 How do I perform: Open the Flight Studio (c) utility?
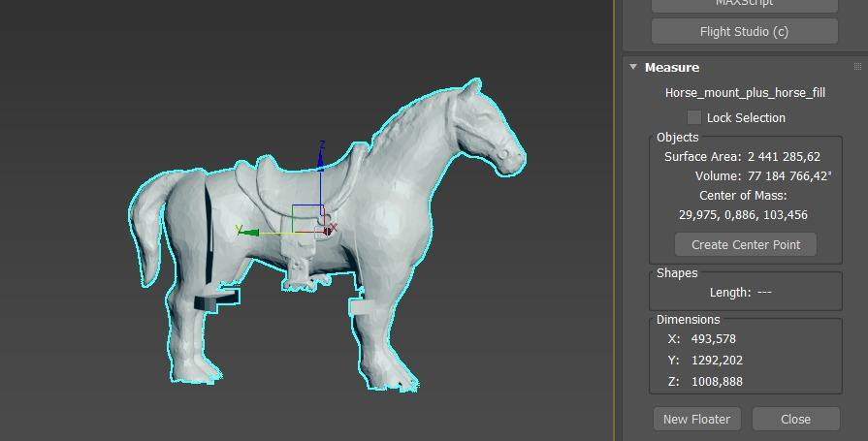click(744, 31)
